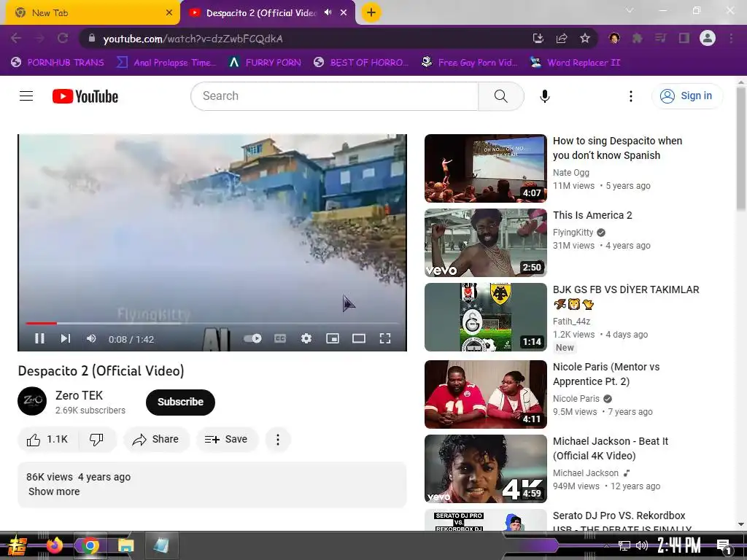This screenshot has height=560, width=747.
Task: Open Chrome profile avatar menu
Action: (x=708, y=38)
